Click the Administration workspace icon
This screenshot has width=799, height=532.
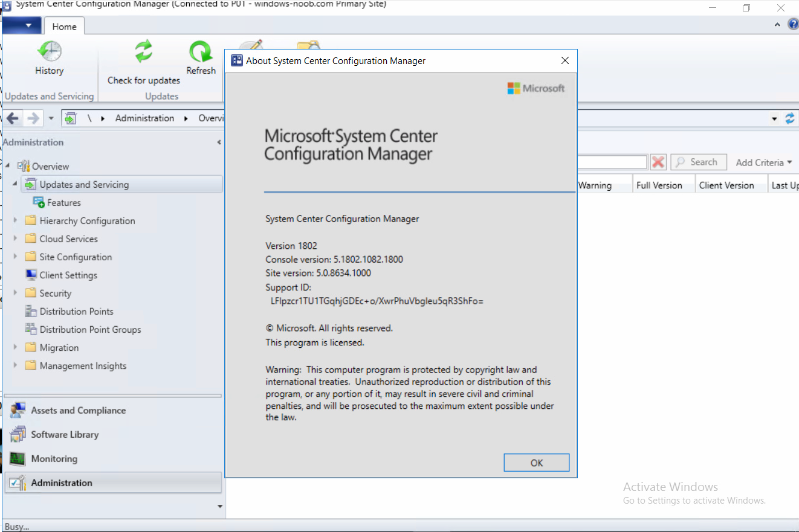[x=18, y=482]
